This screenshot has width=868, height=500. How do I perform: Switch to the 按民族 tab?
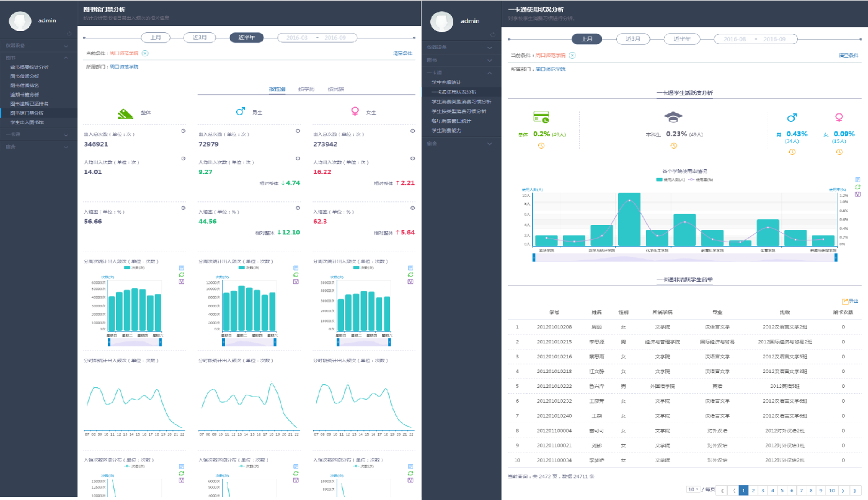[336, 89]
